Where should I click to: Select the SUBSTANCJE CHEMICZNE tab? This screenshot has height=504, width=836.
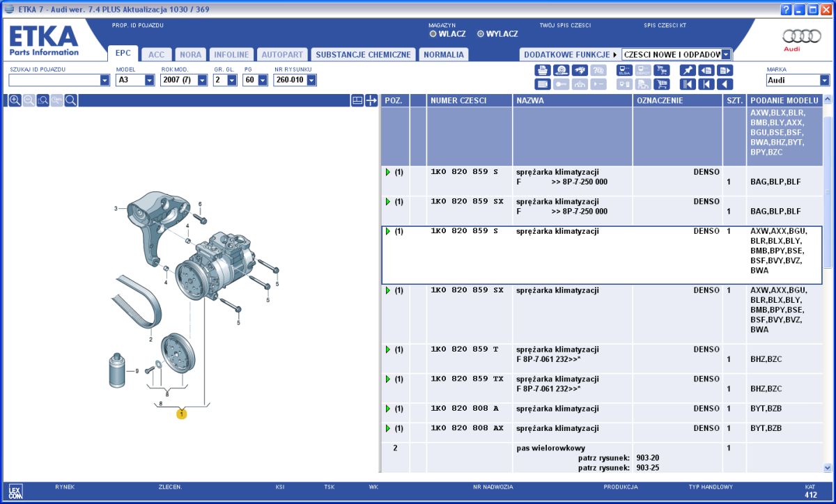[x=363, y=54]
